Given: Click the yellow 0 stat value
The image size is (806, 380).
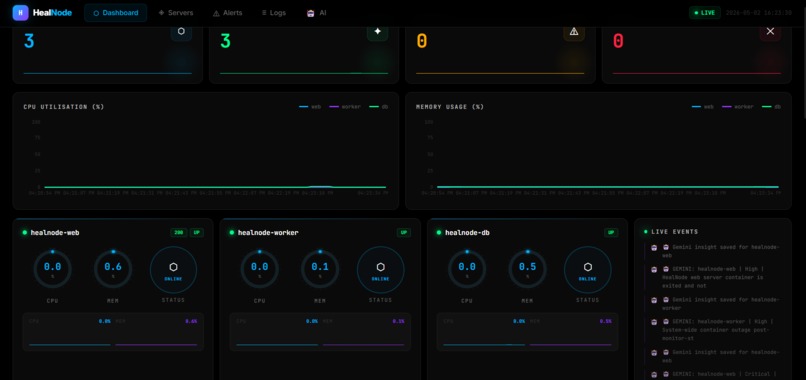Looking at the screenshot, I should [422, 41].
